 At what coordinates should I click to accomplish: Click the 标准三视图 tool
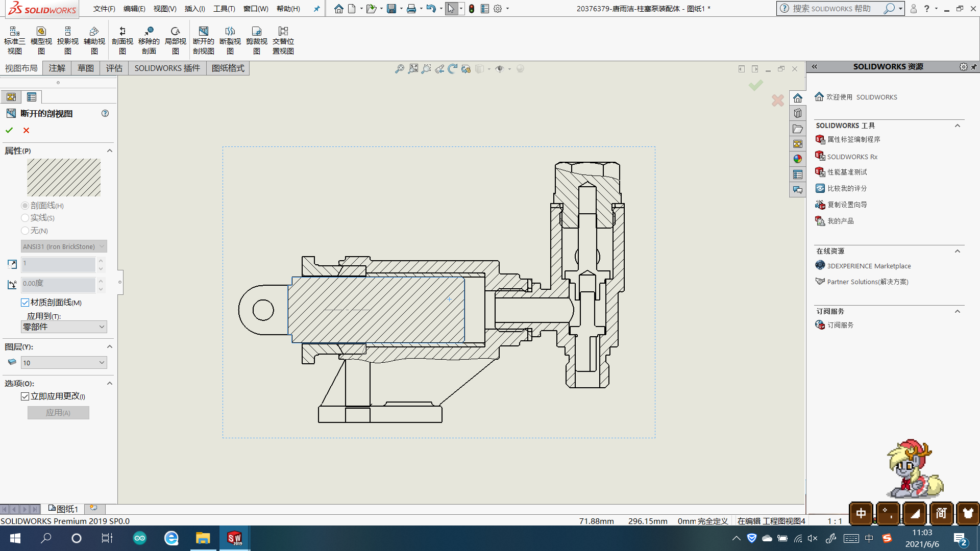point(14,41)
